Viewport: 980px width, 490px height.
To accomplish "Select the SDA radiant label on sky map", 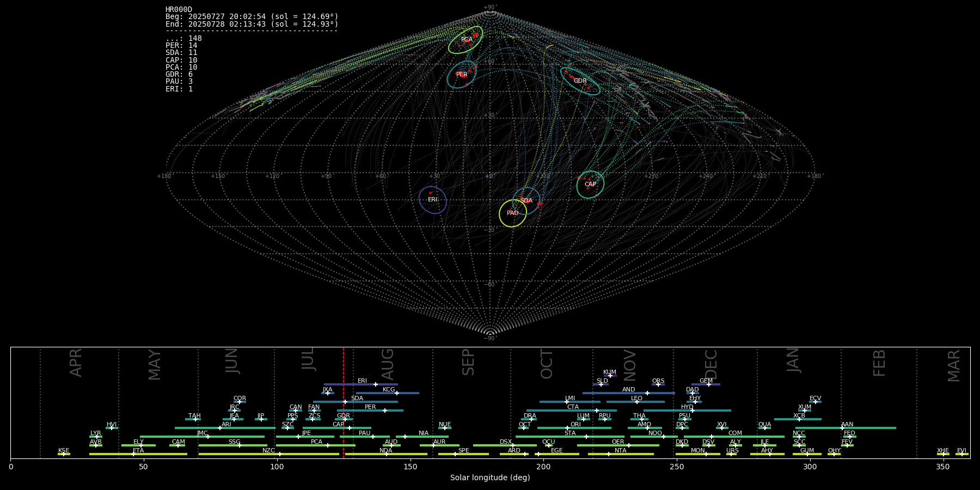I will click(526, 201).
